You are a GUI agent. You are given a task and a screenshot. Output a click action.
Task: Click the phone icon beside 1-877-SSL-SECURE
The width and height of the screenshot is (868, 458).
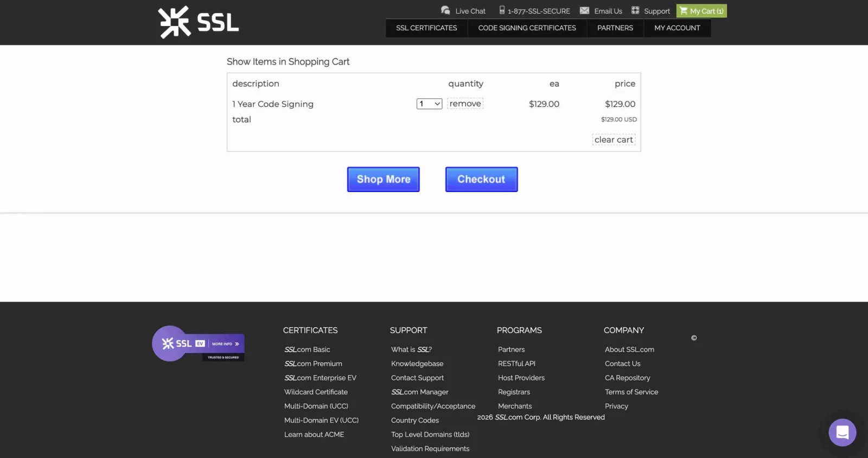click(x=502, y=10)
